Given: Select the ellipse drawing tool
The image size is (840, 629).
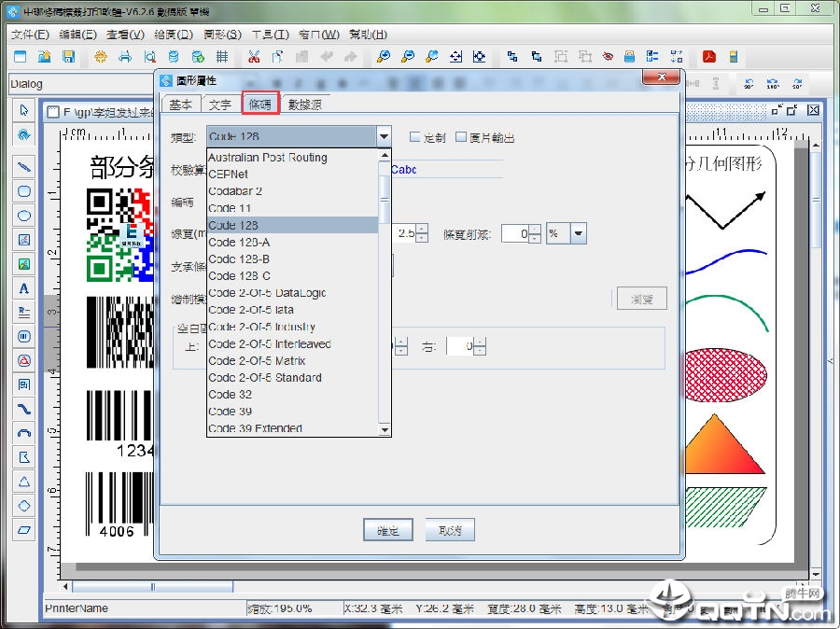Looking at the screenshot, I should click(x=24, y=216).
